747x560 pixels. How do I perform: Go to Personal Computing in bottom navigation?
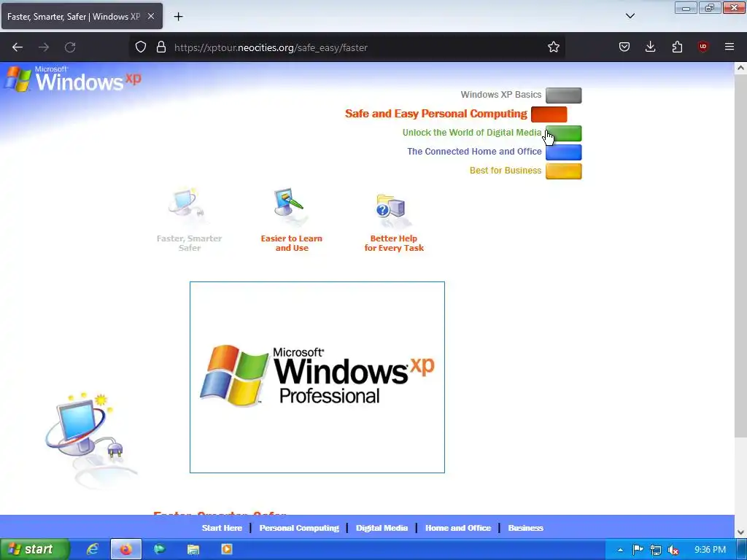point(299,528)
